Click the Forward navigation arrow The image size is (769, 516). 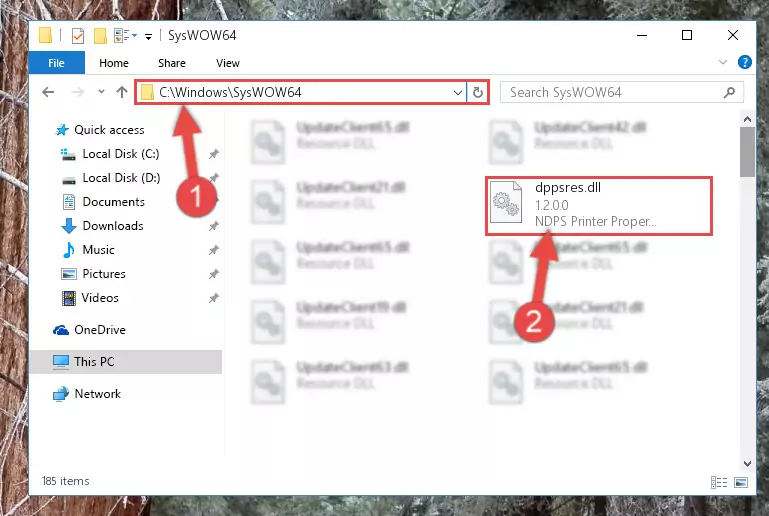(77, 92)
